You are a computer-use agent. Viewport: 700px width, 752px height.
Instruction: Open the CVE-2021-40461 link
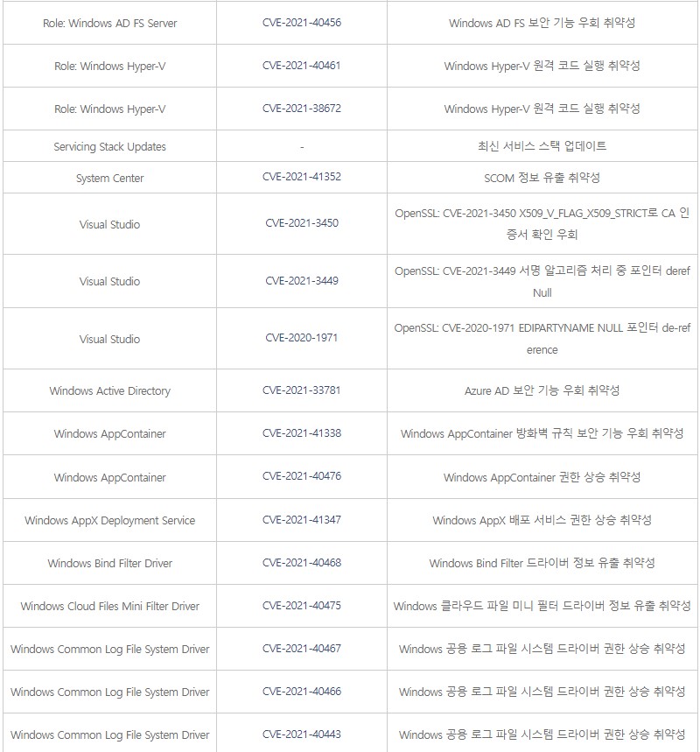point(301,65)
